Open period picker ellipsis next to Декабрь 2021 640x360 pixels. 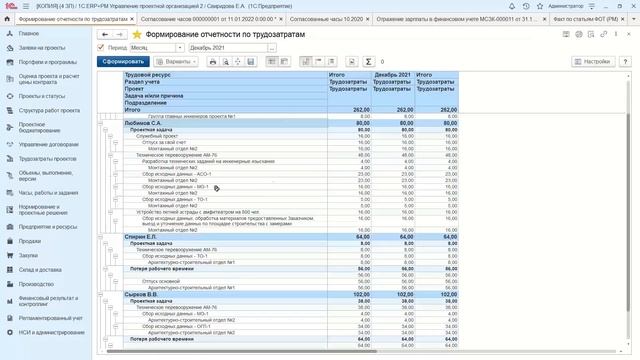(272, 48)
